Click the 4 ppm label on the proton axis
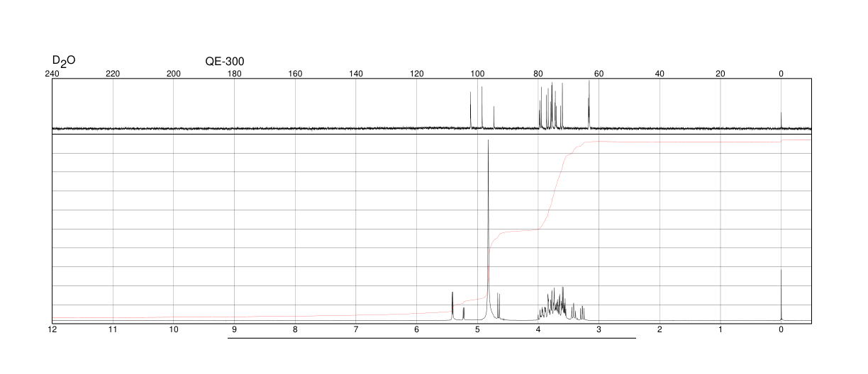868x374 pixels. pyautogui.click(x=538, y=330)
